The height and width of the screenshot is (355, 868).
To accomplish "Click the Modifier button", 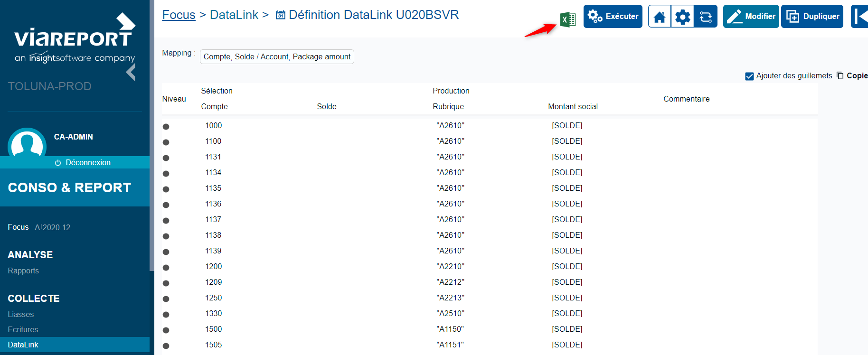I will point(751,17).
